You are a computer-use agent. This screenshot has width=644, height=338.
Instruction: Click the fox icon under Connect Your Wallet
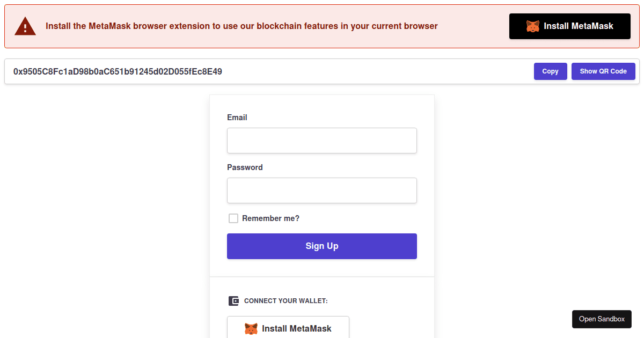point(251,328)
